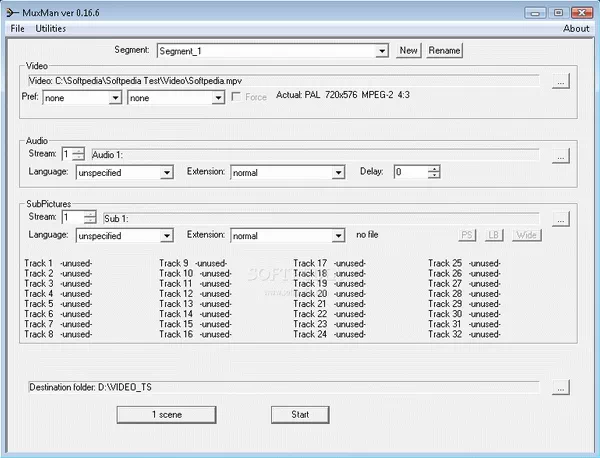
Task: Increase the audio Delay spinner value
Action: pos(433,168)
